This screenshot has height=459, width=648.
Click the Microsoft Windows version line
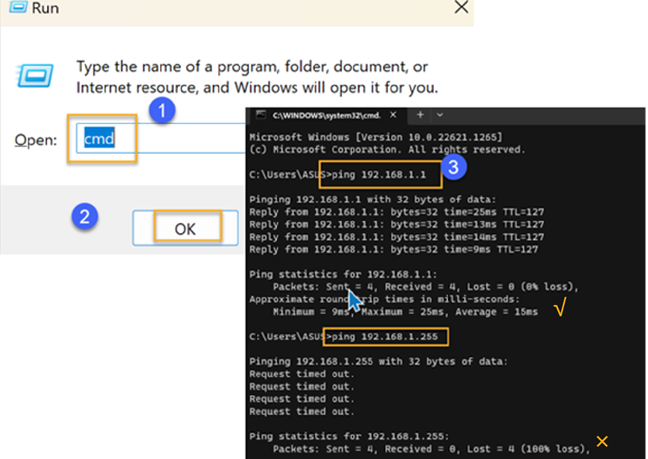click(376, 137)
